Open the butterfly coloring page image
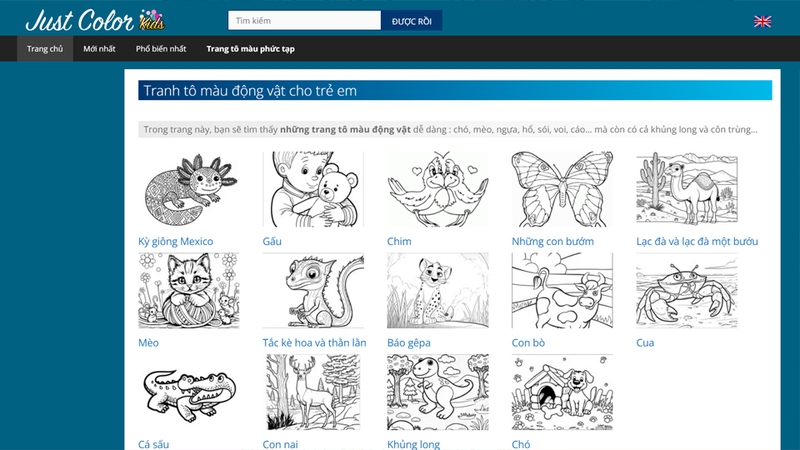This screenshot has height=450, width=800. 562,189
